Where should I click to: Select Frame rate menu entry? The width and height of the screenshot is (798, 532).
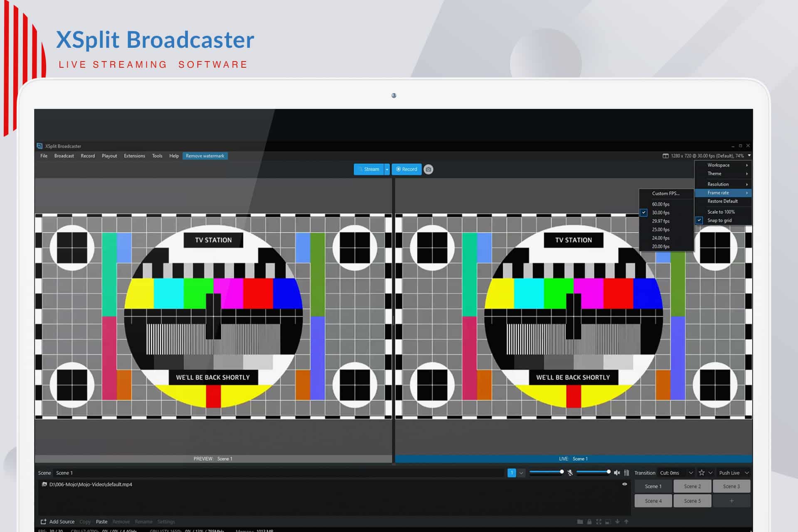coord(723,193)
